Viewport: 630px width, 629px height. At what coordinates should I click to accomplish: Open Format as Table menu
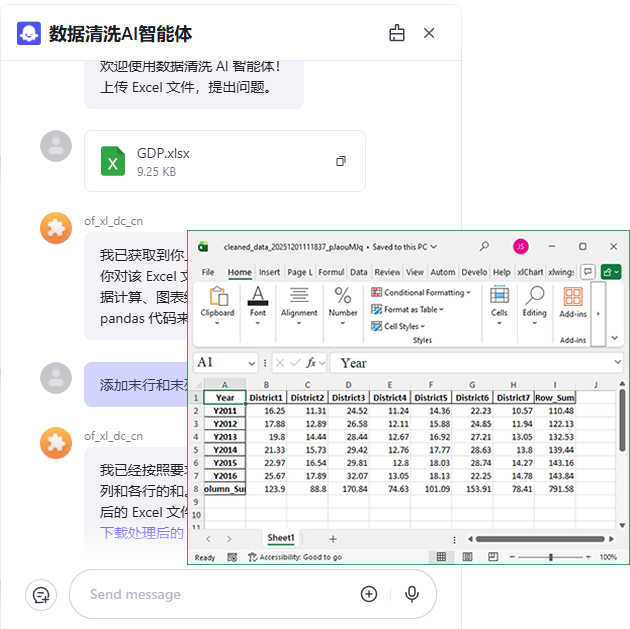[407, 309]
